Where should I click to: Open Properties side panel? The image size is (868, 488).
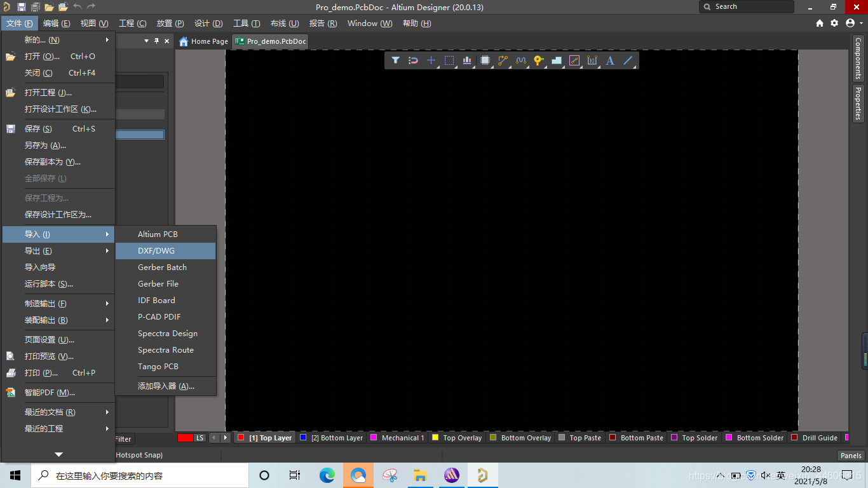tap(858, 103)
